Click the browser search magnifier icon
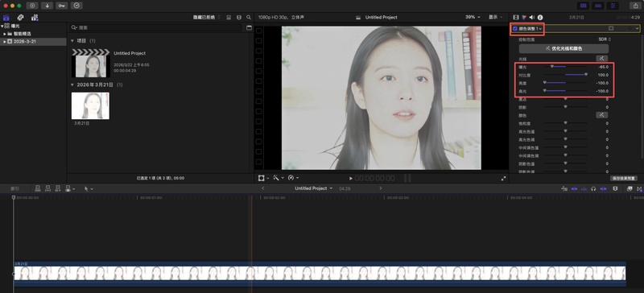 pyautogui.click(x=249, y=17)
